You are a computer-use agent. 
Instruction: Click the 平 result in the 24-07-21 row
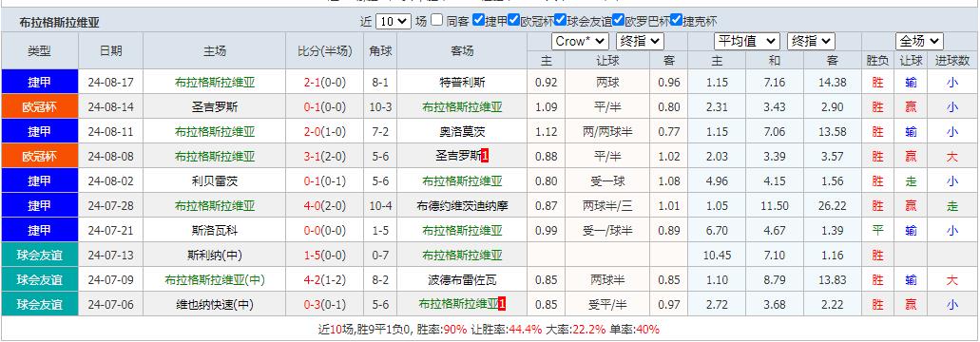click(x=877, y=230)
